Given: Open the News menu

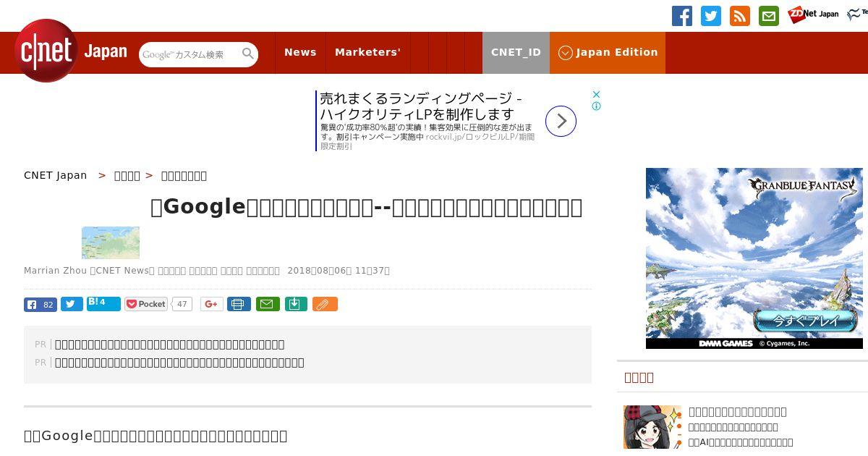Looking at the screenshot, I should pos(300,52).
